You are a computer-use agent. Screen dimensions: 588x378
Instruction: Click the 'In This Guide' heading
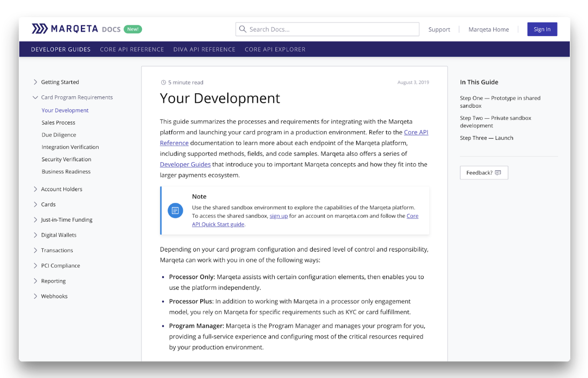click(479, 82)
